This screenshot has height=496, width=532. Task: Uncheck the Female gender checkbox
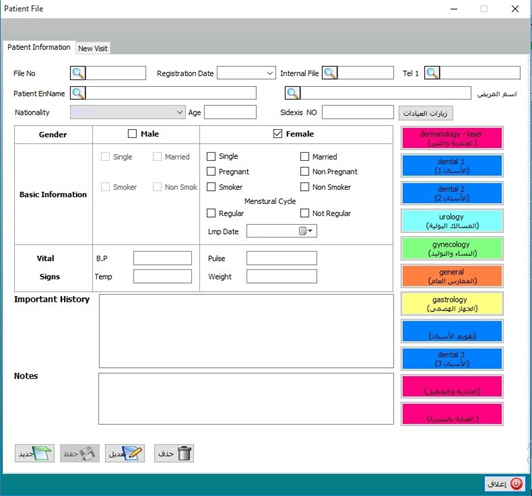point(278,134)
